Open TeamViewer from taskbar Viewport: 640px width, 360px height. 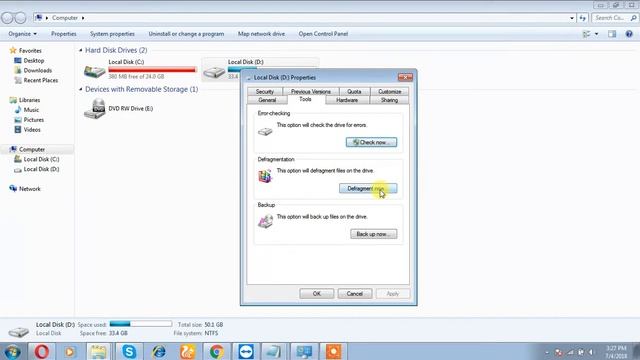click(x=246, y=351)
